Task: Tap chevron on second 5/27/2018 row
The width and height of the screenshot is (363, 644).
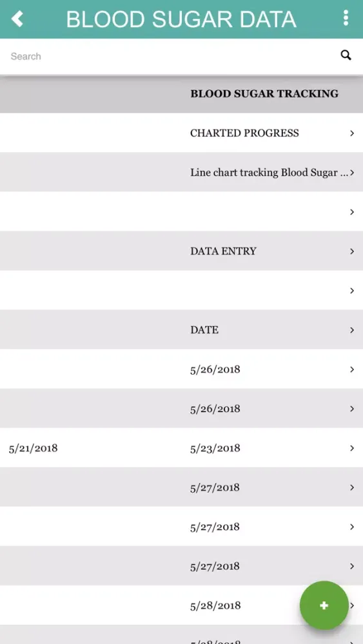Action: coord(352,527)
